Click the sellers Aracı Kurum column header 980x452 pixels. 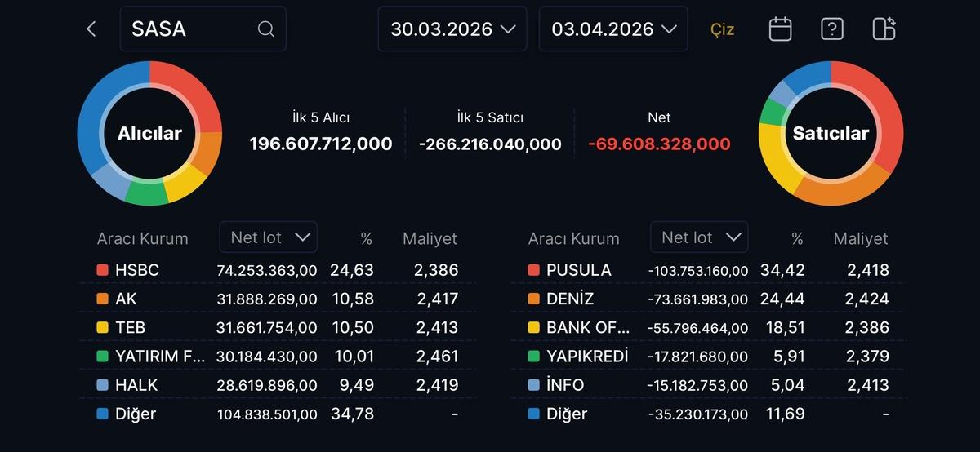click(573, 239)
